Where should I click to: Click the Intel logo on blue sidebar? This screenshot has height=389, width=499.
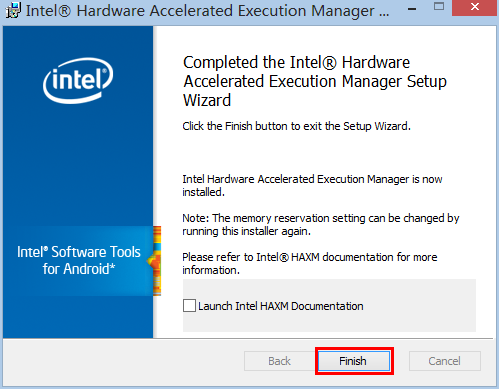[78, 80]
